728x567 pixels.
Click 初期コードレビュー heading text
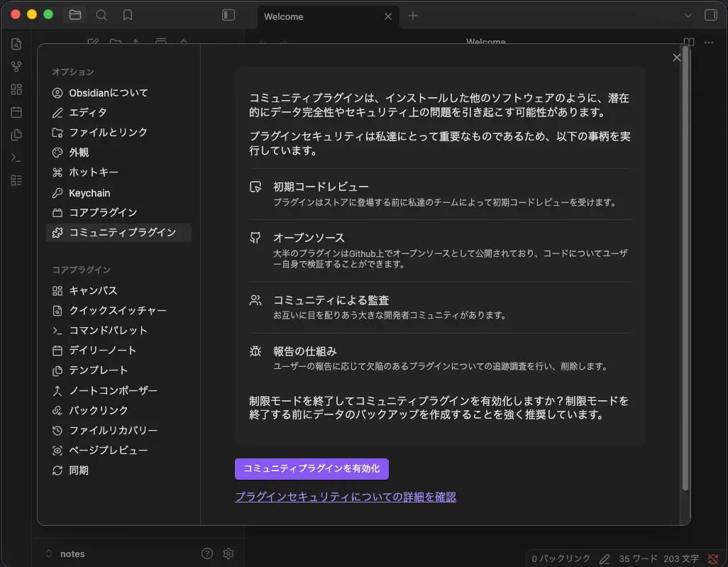[321, 187]
